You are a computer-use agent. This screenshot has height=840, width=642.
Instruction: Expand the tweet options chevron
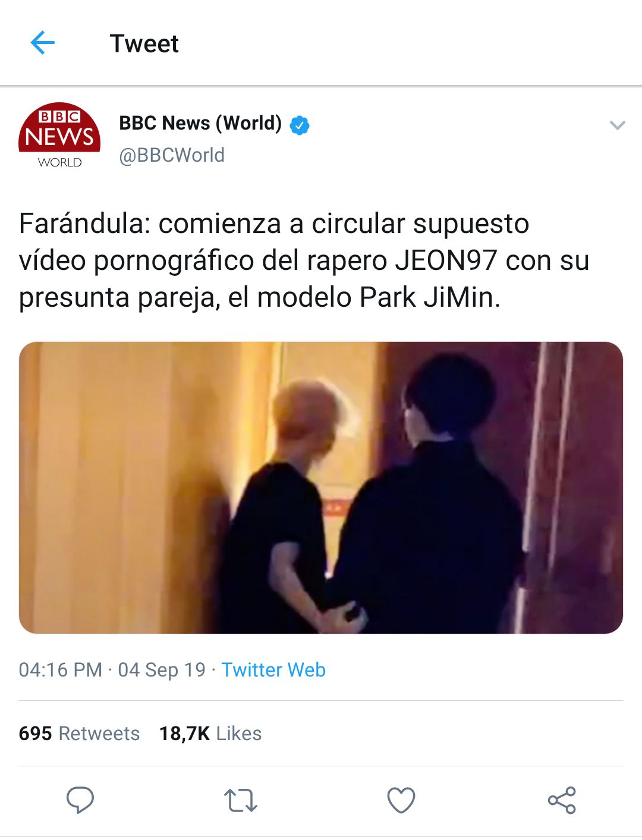click(618, 125)
